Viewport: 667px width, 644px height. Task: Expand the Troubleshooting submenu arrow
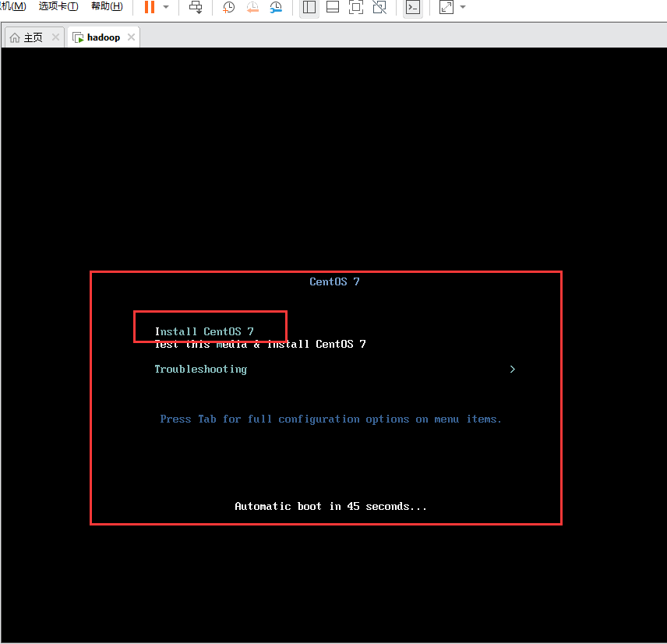click(x=513, y=369)
